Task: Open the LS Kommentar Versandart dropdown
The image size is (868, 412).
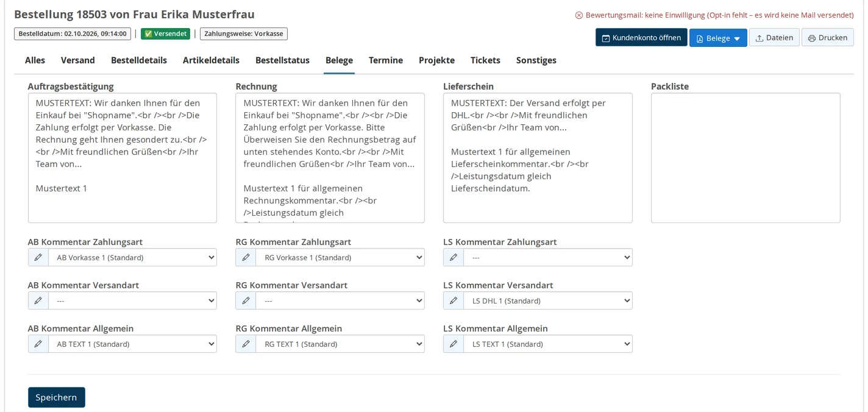Action: pos(548,300)
